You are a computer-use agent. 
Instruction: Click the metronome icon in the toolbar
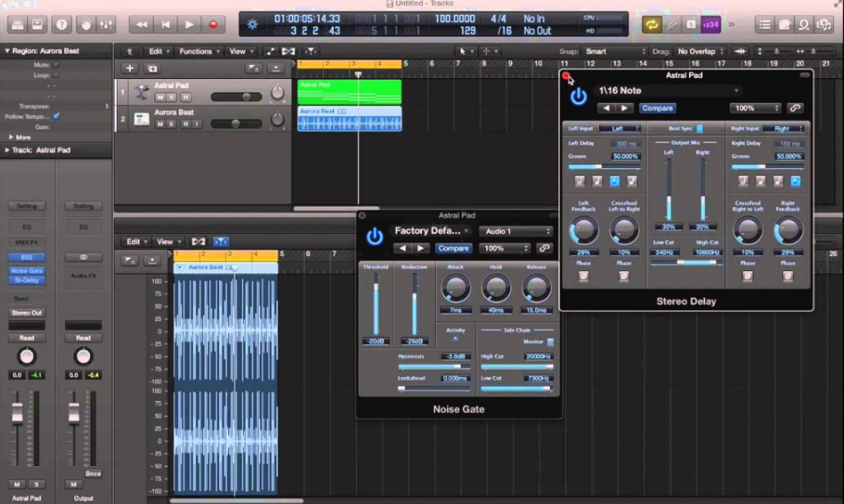(709, 26)
